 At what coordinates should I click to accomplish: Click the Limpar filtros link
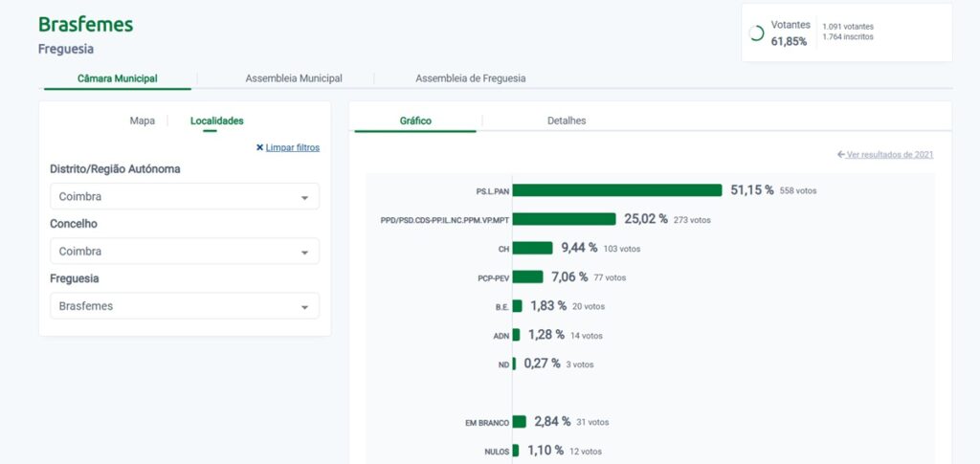tap(292, 148)
